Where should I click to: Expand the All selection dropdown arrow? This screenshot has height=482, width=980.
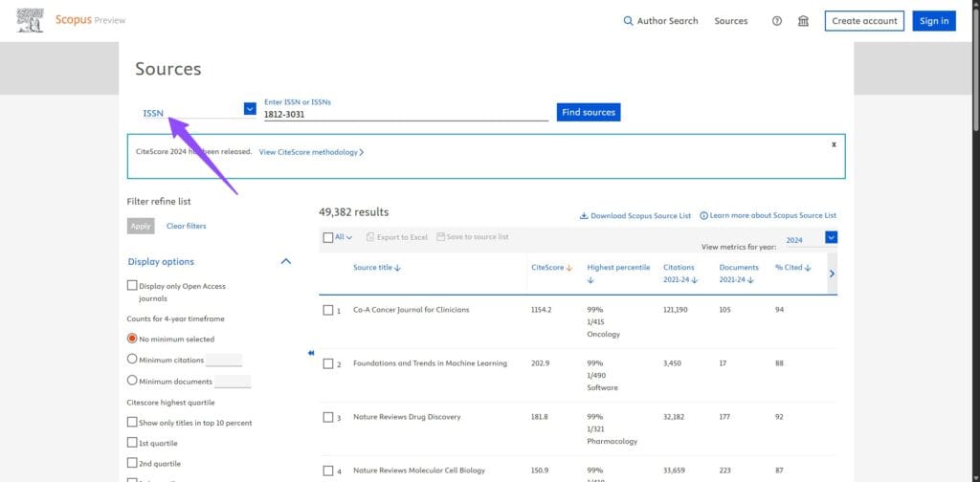click(349, 237)
